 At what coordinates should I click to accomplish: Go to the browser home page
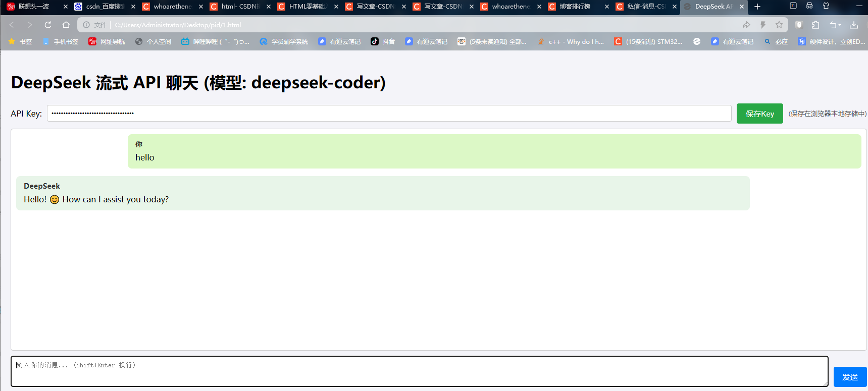click(x=66, y=25)
